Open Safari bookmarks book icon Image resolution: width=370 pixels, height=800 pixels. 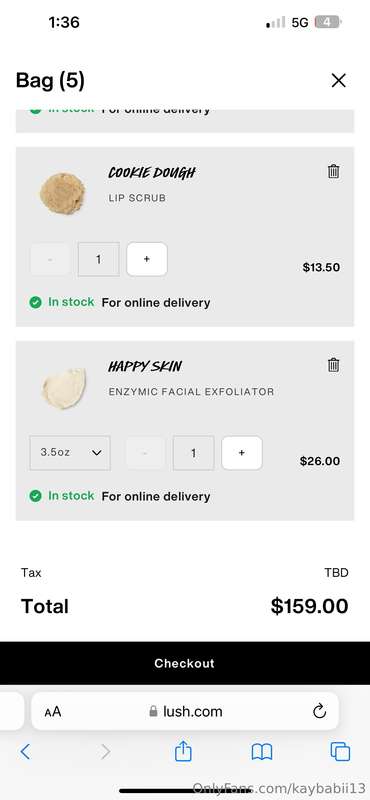[262, 752]
